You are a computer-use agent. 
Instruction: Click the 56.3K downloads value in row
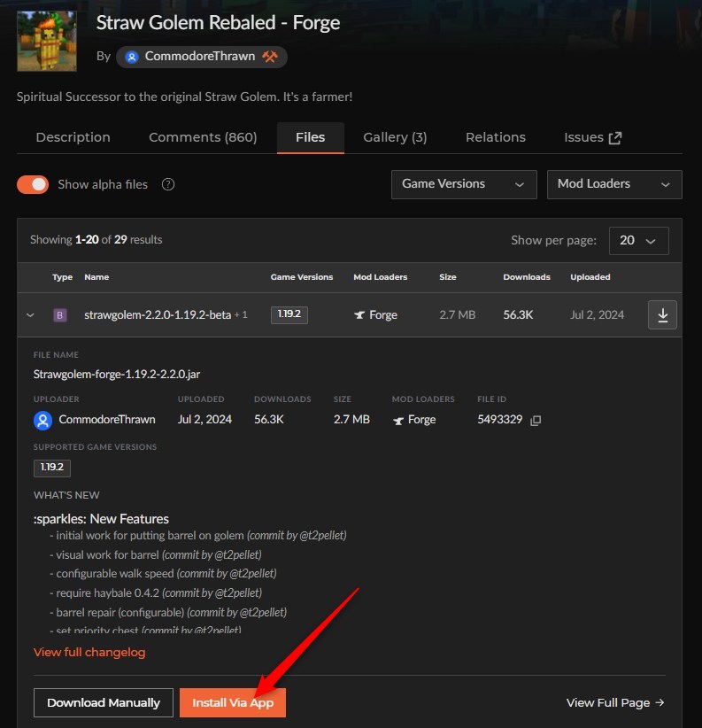tap(518, 314)
